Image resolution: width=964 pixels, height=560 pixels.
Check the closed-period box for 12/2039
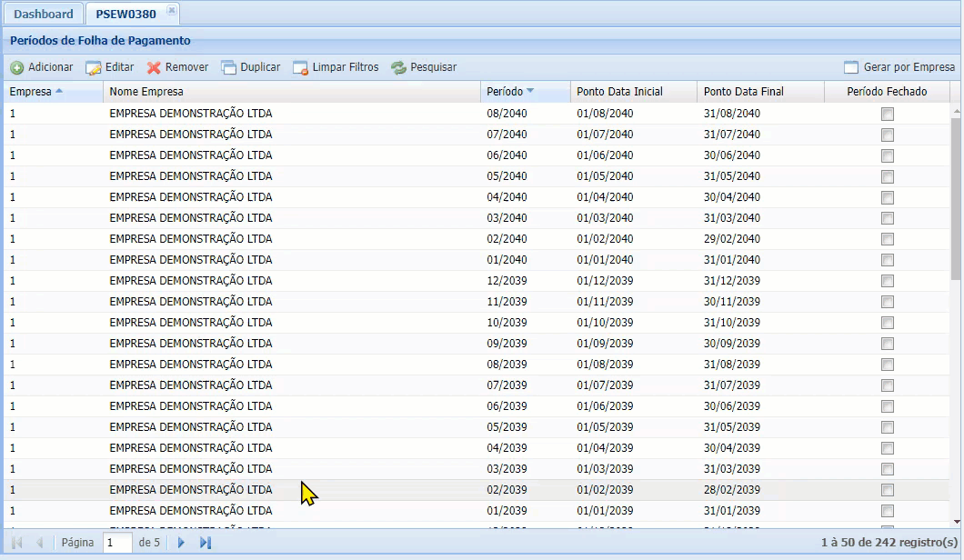click(x=888, y=280)
